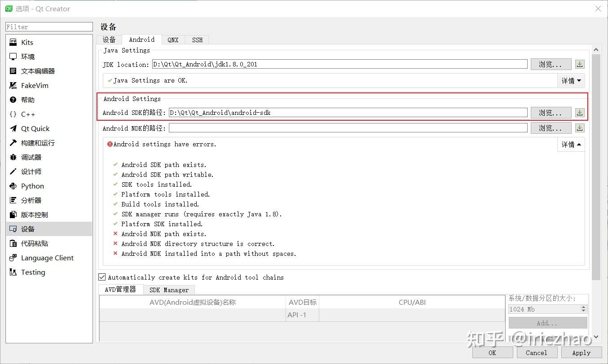Select the 环境 monitor icon
Screen dimensions: 608x364
coord(13,57)
